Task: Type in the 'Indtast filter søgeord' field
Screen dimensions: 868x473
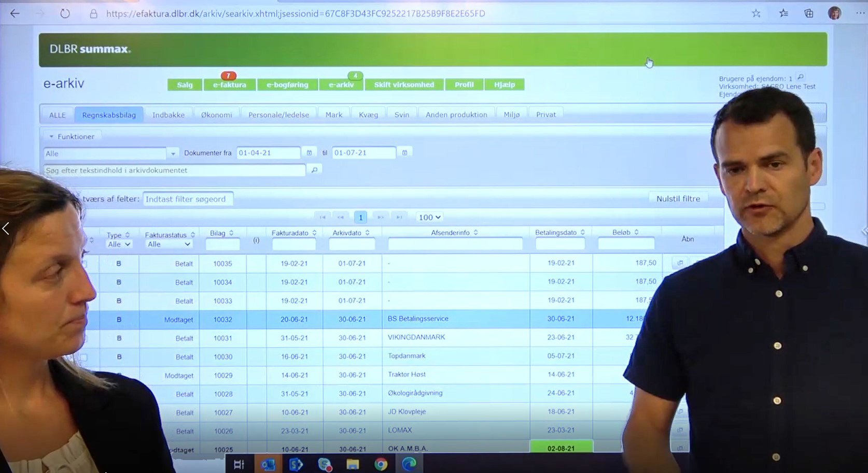Action: pos(188,198)
